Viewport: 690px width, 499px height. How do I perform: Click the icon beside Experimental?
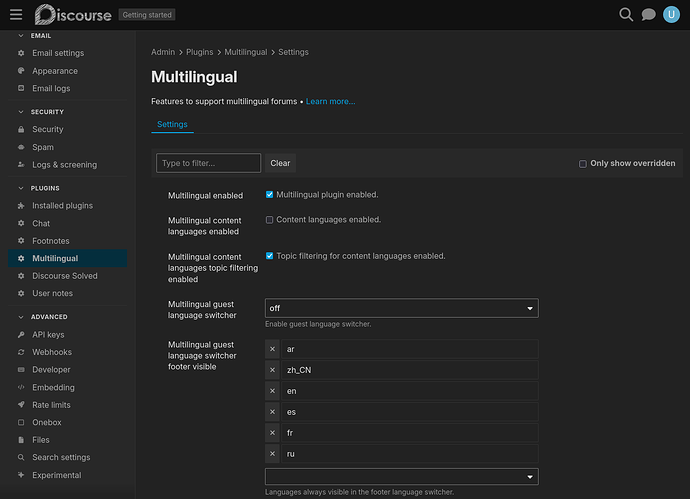click(x=21, y=475)
